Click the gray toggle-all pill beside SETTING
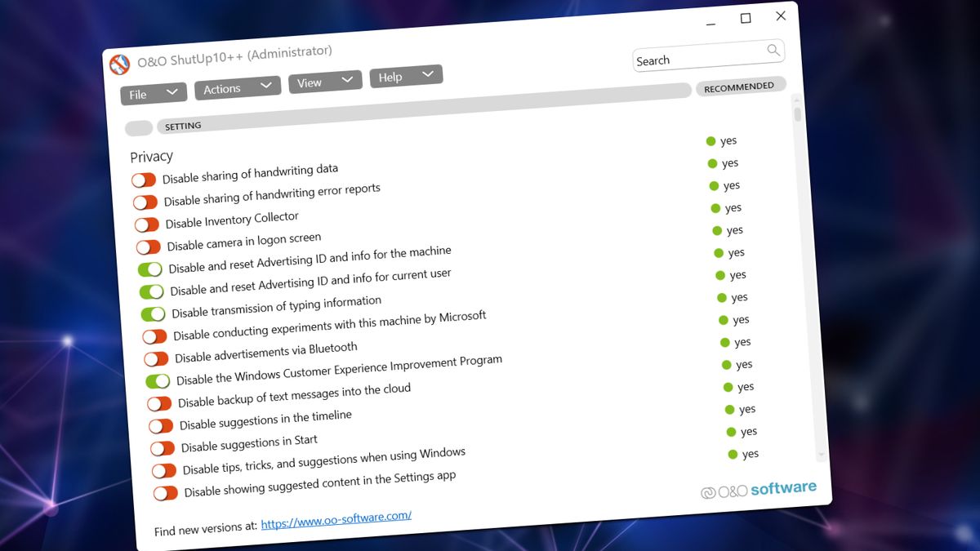 [139, 128]
